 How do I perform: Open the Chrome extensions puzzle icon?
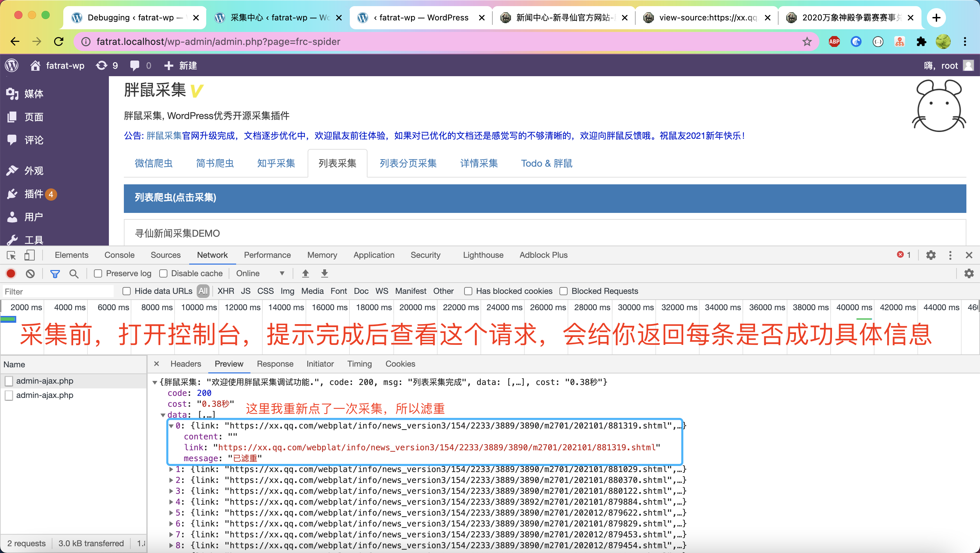point(921,41)
